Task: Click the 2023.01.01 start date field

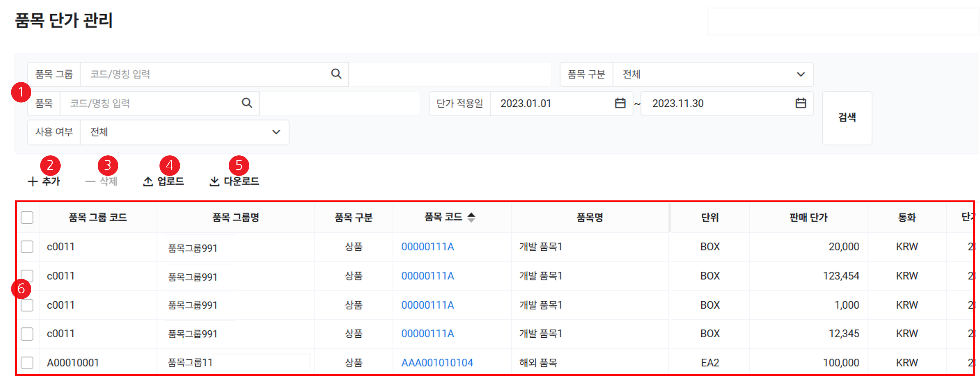Action: tap(552, 104)
